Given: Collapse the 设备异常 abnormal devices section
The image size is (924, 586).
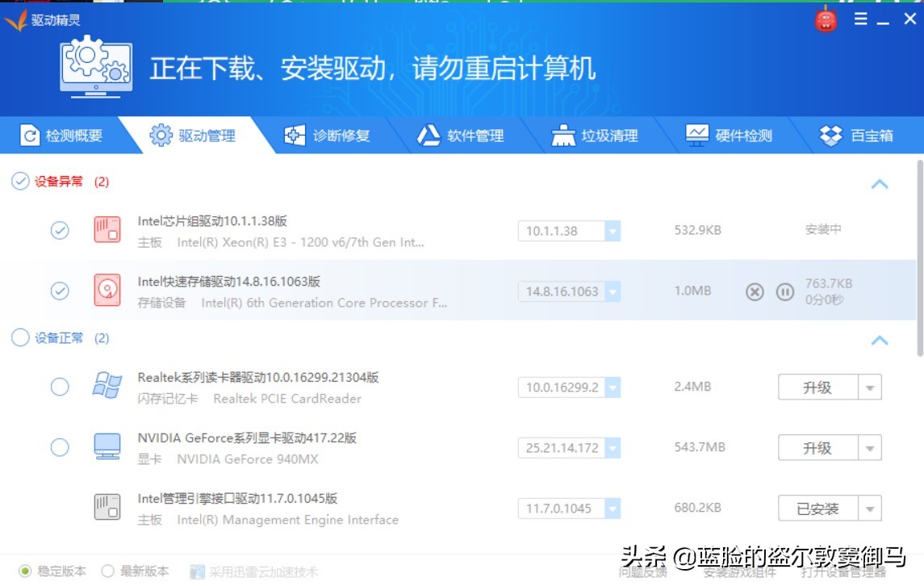Looking at the screenshot, I should tap(880, 183).
